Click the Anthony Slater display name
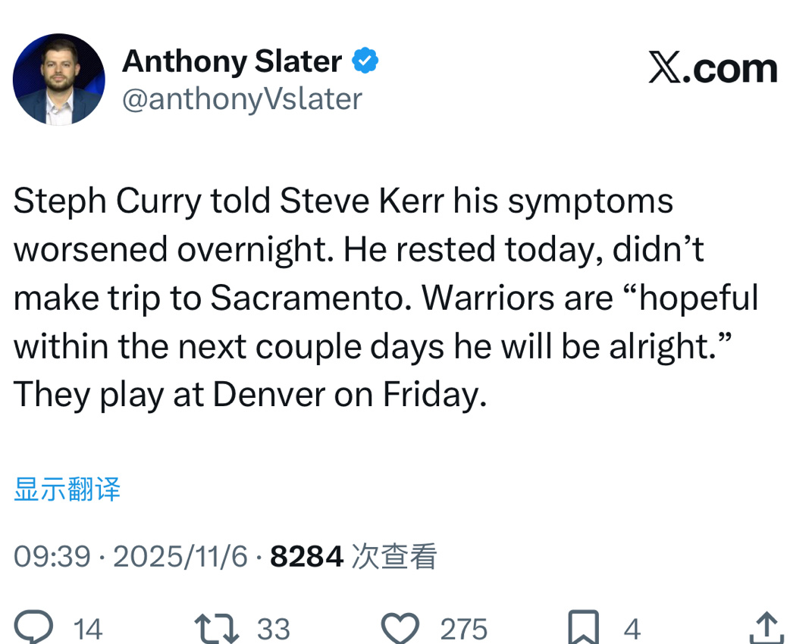812x644 pixels. coord(231,61)
